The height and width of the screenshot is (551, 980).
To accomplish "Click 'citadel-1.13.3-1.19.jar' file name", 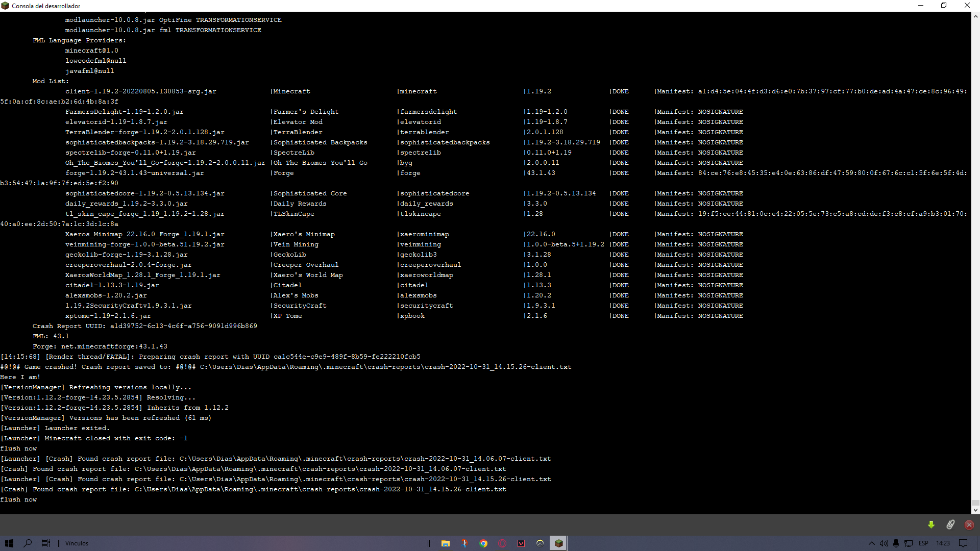I will point(112,285).
